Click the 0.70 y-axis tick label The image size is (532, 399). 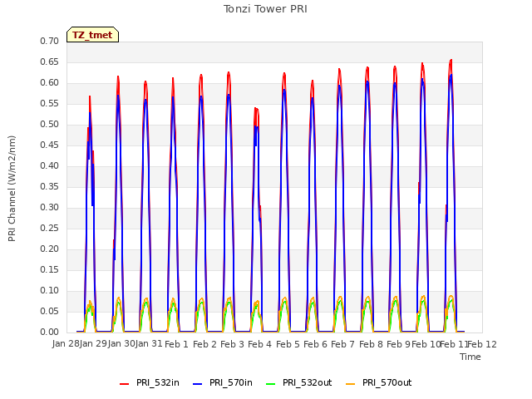coord(50,41)
